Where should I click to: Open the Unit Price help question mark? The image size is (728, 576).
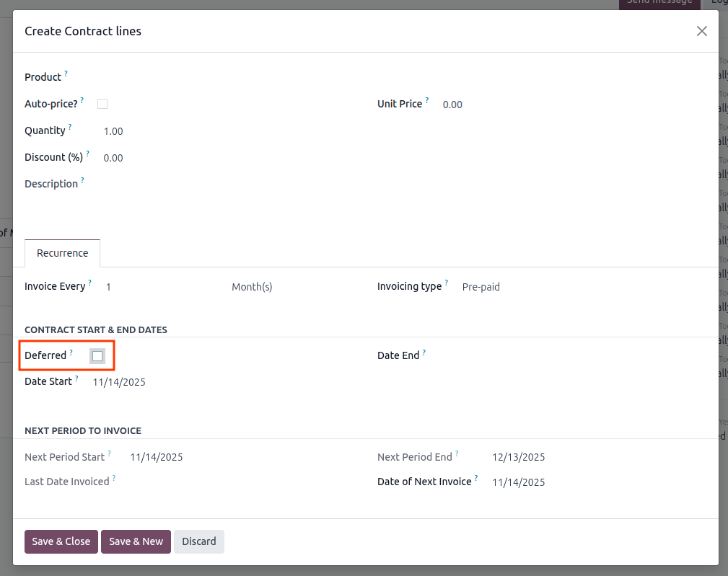[427, 100]
